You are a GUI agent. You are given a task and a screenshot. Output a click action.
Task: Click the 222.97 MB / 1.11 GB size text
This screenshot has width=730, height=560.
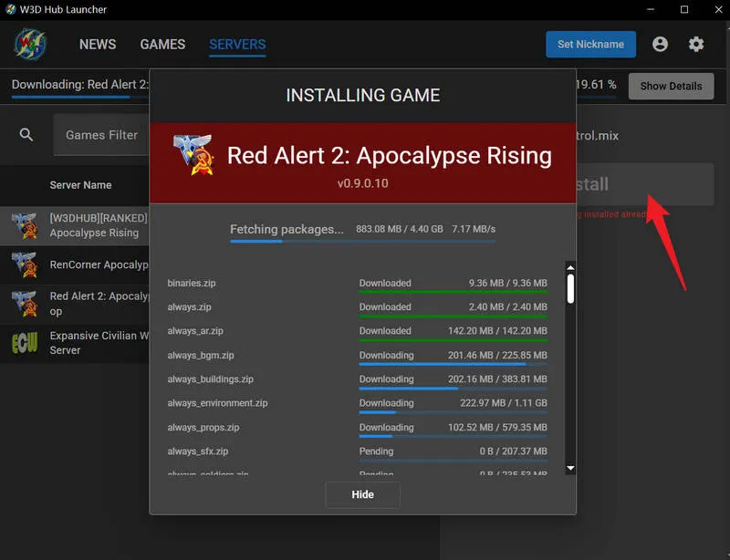504,403
